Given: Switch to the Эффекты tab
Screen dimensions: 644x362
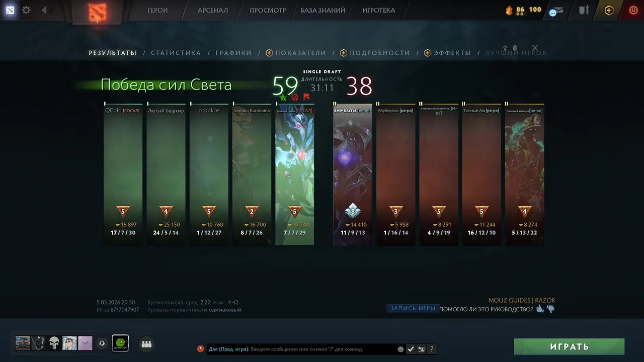Looking at the screenshot, I should pyautogui.click(x=448, y=53).
